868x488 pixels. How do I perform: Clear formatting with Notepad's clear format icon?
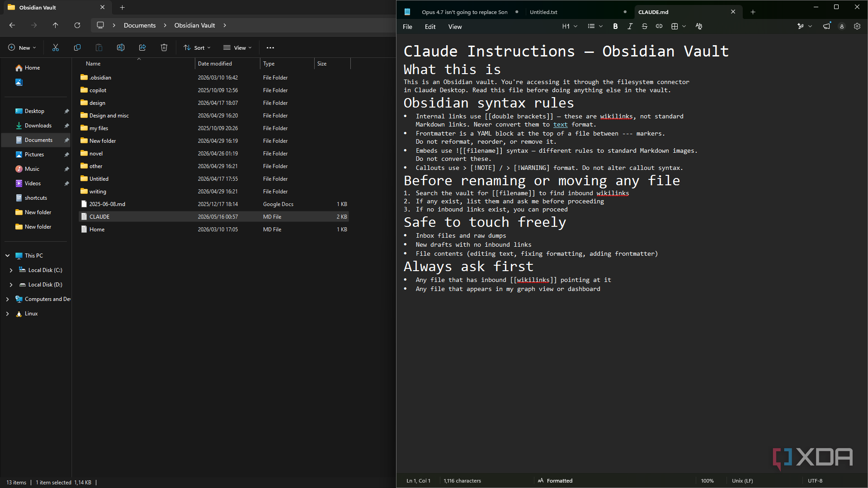pos(699,26)
